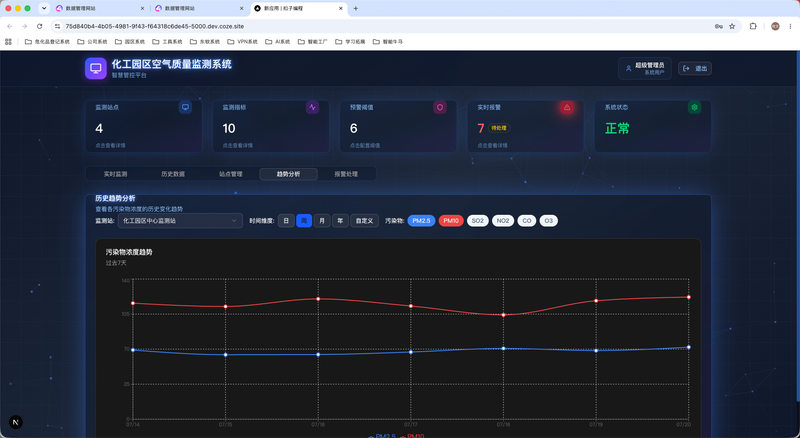The height and width of the screenshot is (438, 800).
Task: Select 年 time dimension
Action: [x=340, y=221]
